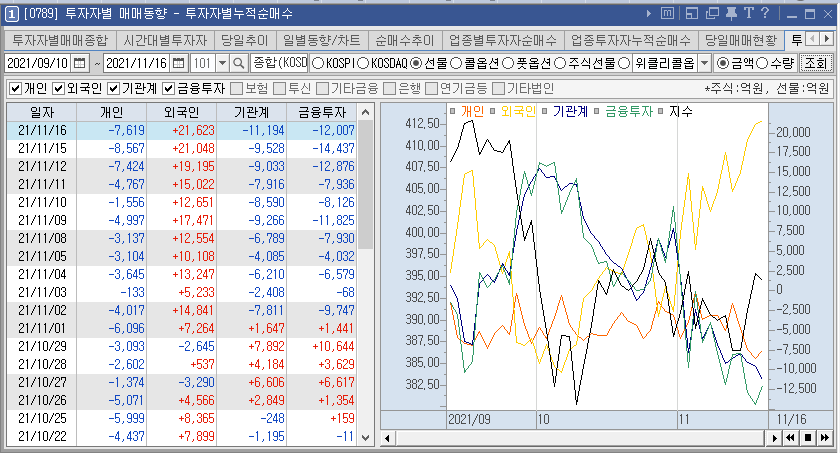The height and width of the screenshot is (453, 840).
Task: Pin the window with the pushpin icon
Action: pos(731,13)
